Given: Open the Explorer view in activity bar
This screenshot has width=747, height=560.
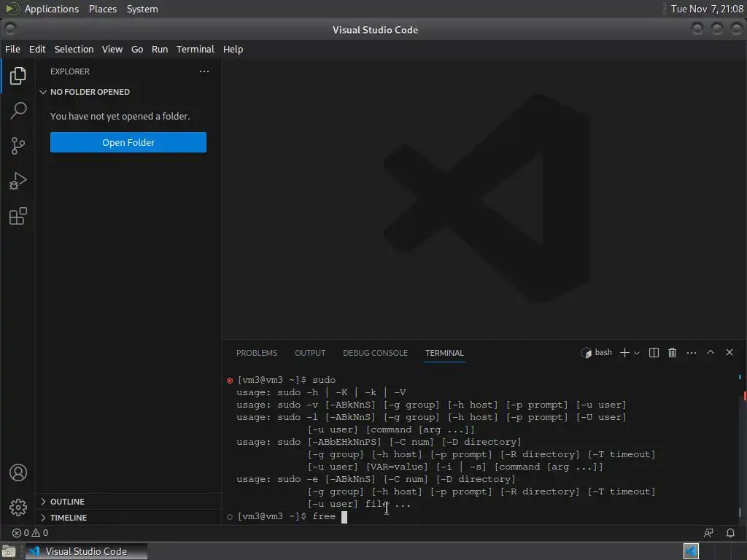Looking at the screenshot, I should [x=18, y=76].
